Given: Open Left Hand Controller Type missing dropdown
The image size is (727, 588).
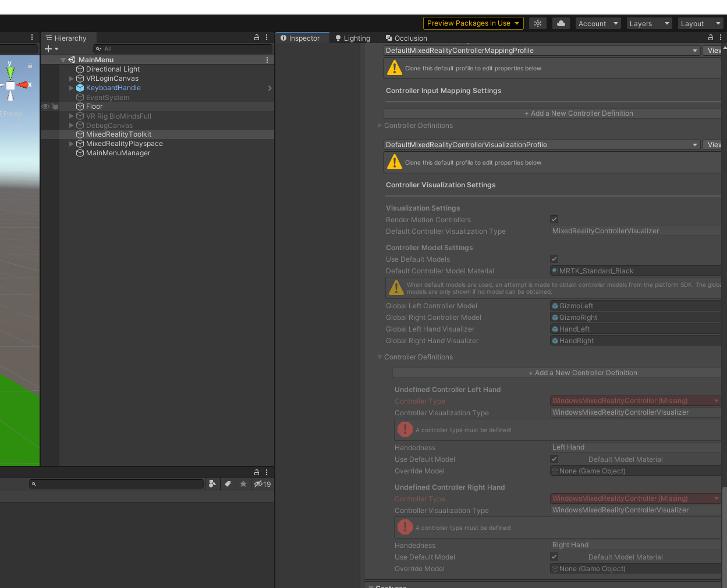Looking at the screenshot, I should point(636,401).
